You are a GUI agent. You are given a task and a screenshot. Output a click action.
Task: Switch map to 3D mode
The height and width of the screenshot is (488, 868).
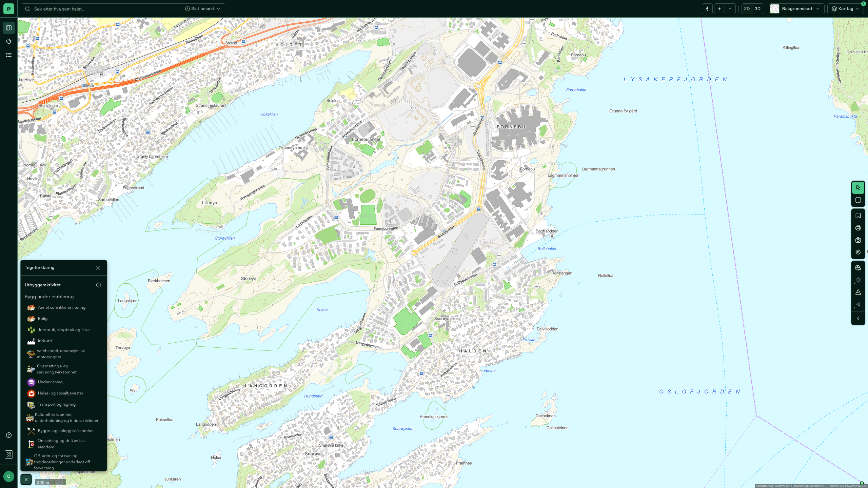point(757,9)
